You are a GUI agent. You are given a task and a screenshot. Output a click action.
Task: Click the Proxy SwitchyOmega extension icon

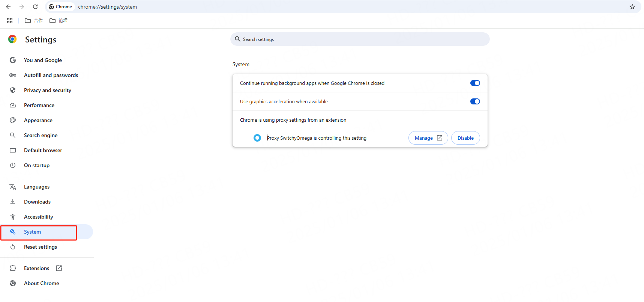257,138
